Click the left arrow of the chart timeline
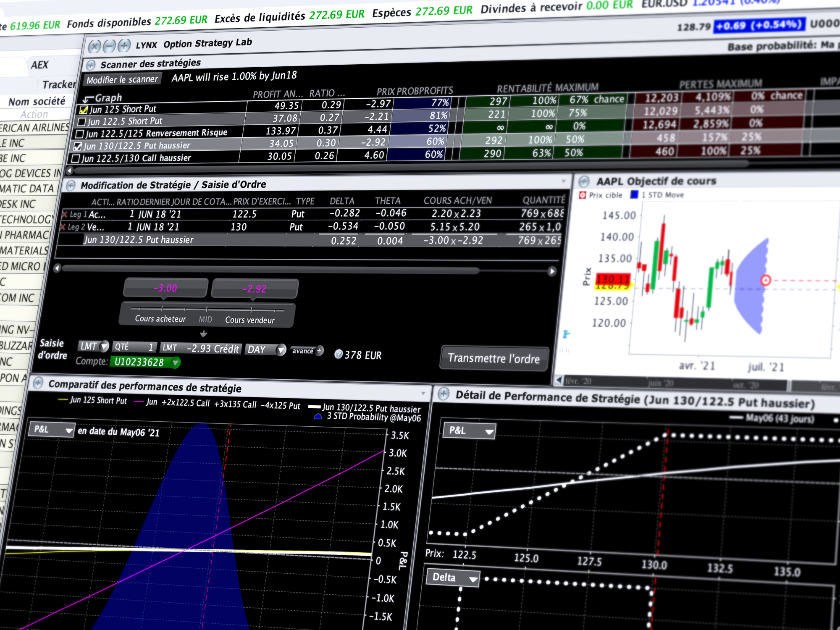 (559, 380)
